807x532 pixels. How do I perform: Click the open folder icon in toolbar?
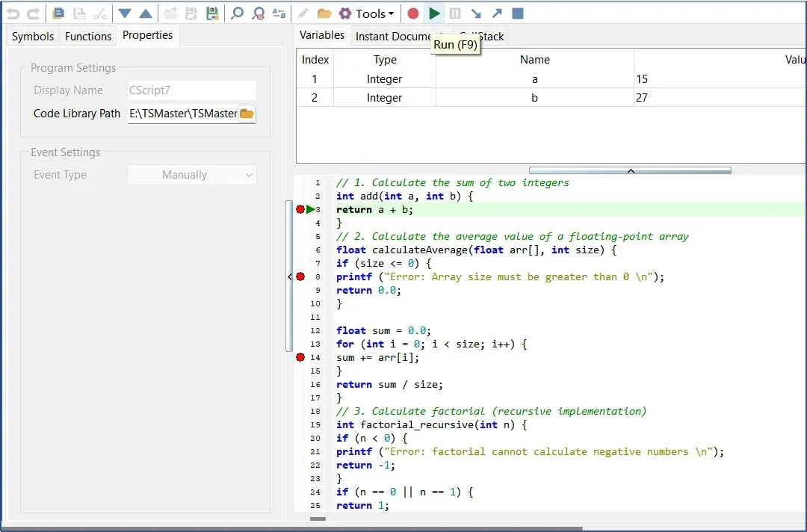[324, 14]
